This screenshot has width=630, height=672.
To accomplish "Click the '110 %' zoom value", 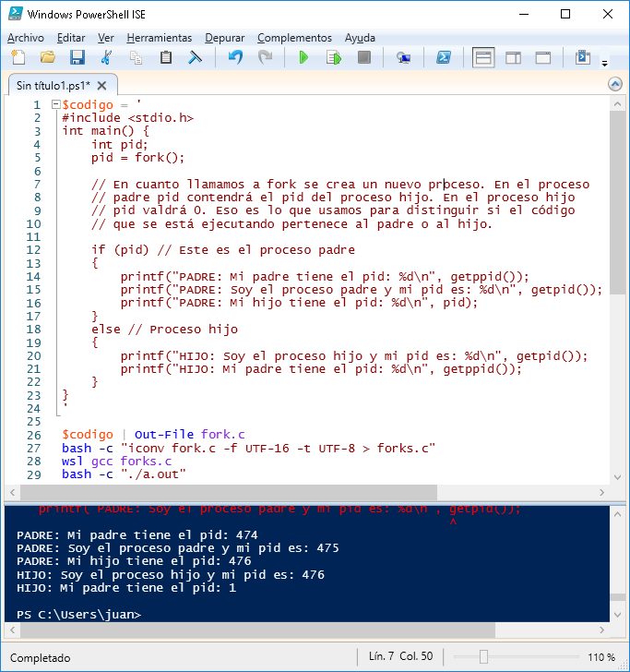I will pyautogui.click(x=601, y=657).
